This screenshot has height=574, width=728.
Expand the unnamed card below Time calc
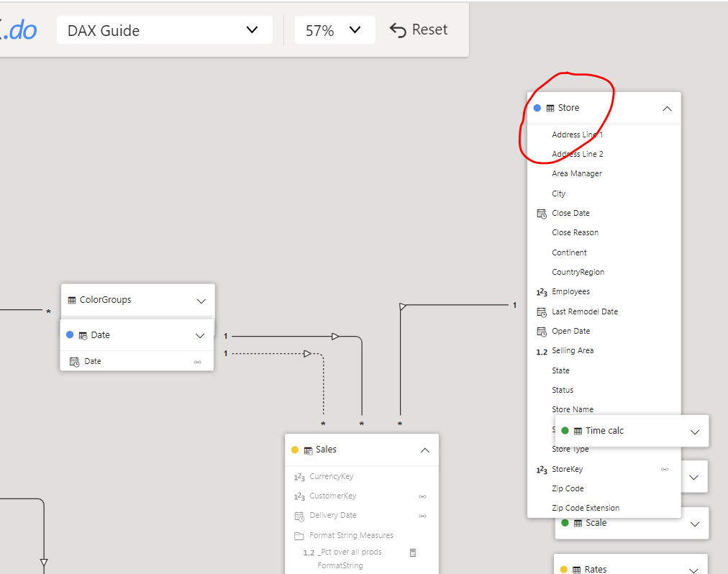[x=693, y=478]
